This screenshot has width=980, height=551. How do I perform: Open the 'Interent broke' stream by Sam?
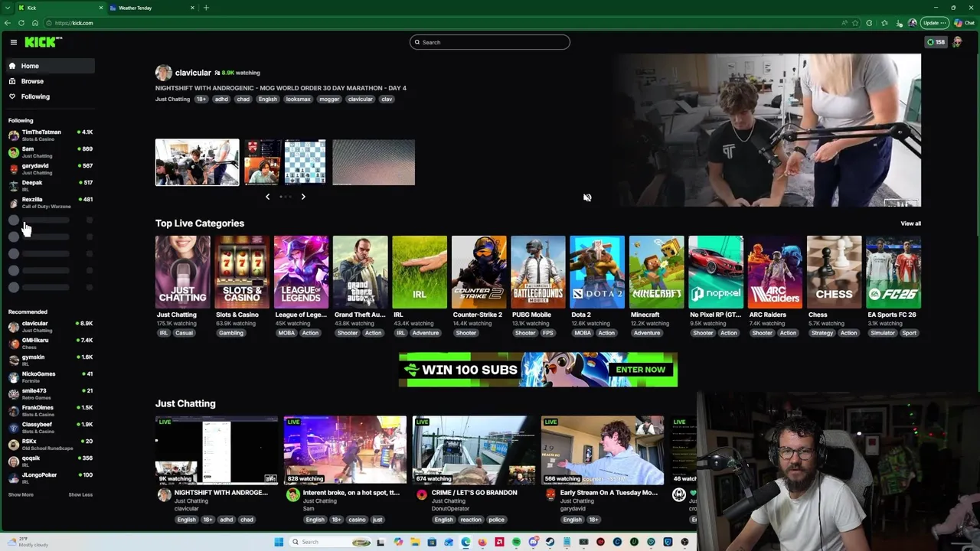[x=345, y=451]
